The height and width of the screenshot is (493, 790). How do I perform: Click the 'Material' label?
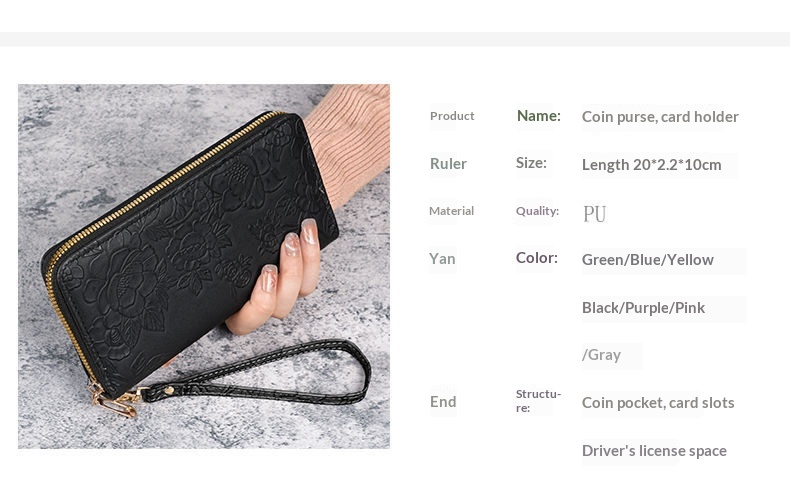click(x=451, y=211)
